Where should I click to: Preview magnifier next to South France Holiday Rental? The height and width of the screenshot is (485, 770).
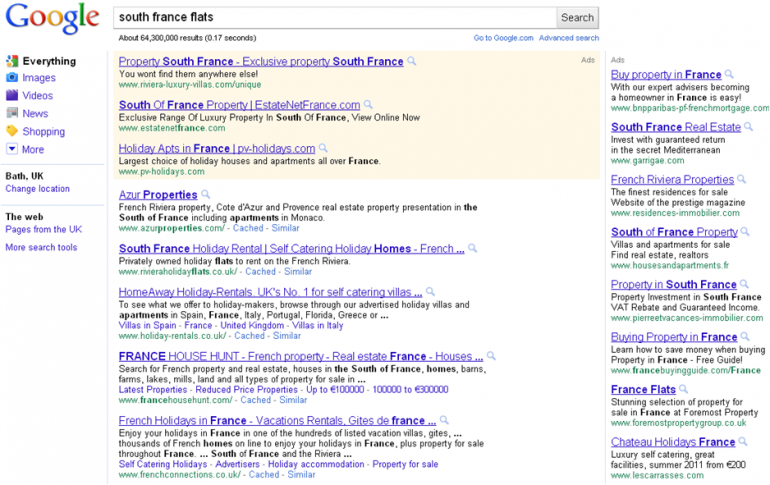[472, 248]
